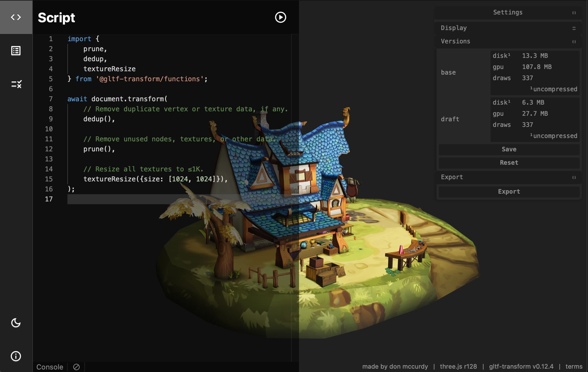Open the Console panel

coord(50,367)
